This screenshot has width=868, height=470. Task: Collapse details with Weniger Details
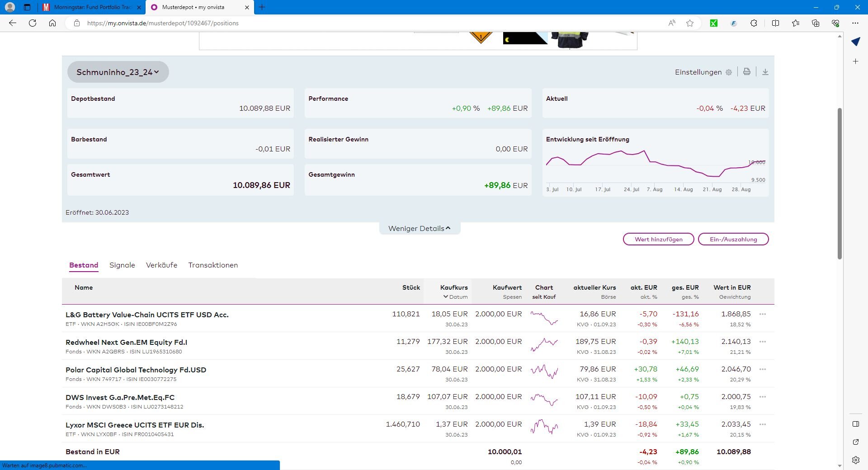pos(419,228)
